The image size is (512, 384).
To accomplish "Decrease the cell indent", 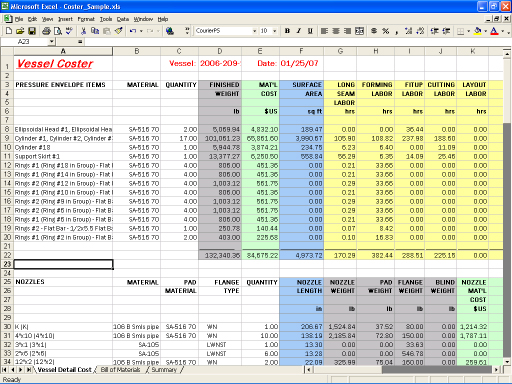I will coord(434,31).
